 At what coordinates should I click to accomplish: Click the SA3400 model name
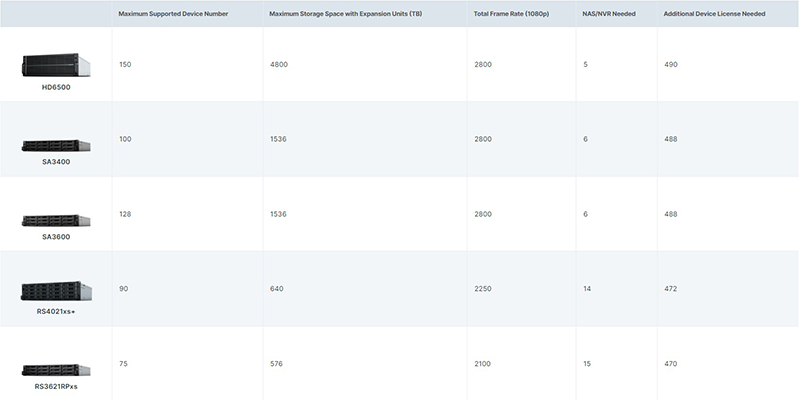56,162
